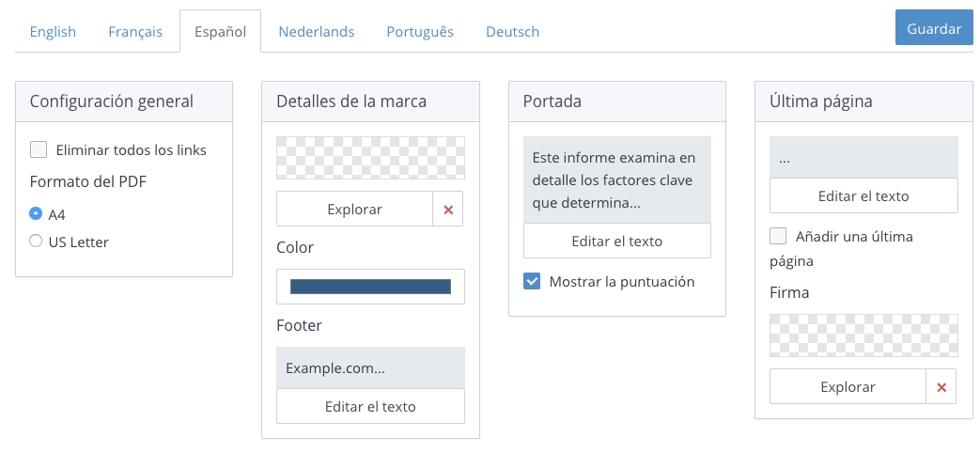Edit the Portada text
This screenshot has height=468, width=980.
(616, 241)
